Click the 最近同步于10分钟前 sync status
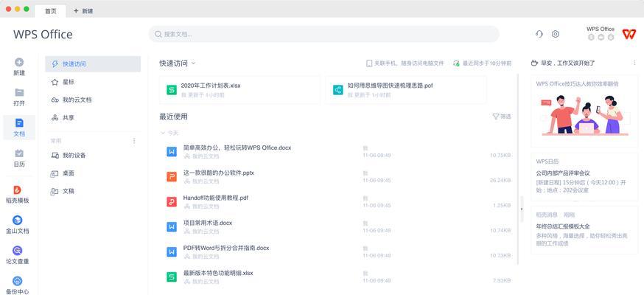644x295 pixels. [487, 63]
